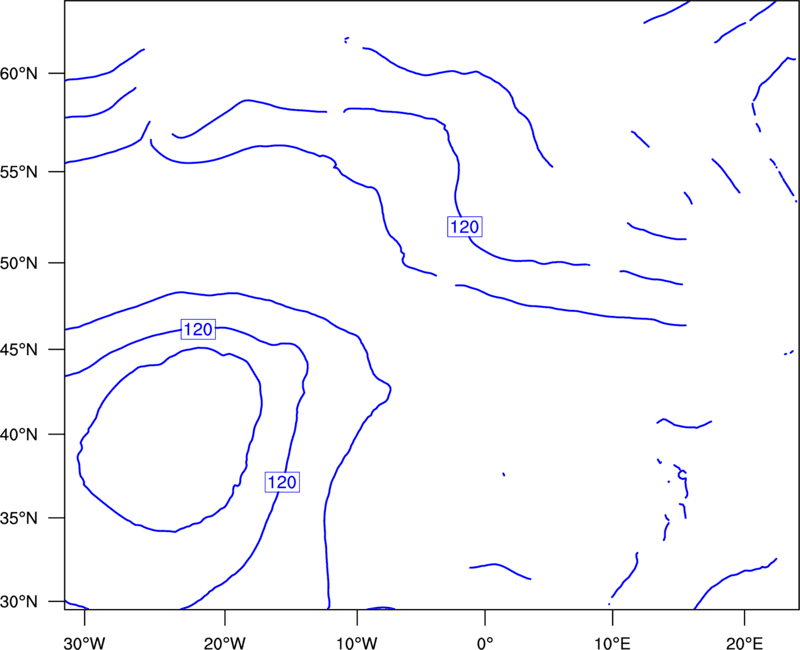The height and width of the screenshot is (650, 800).
Task: Click the 120 contour label near 46°N
Action: [198, 330]
